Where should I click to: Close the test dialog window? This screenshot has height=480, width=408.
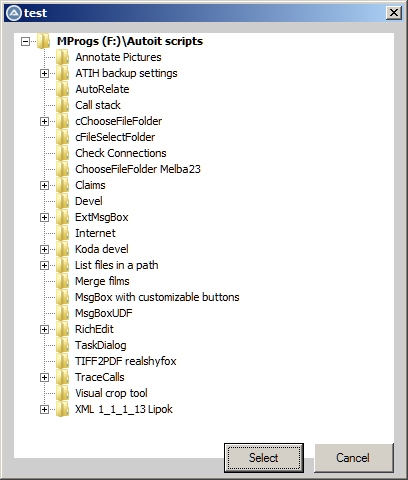pos(394,13)
